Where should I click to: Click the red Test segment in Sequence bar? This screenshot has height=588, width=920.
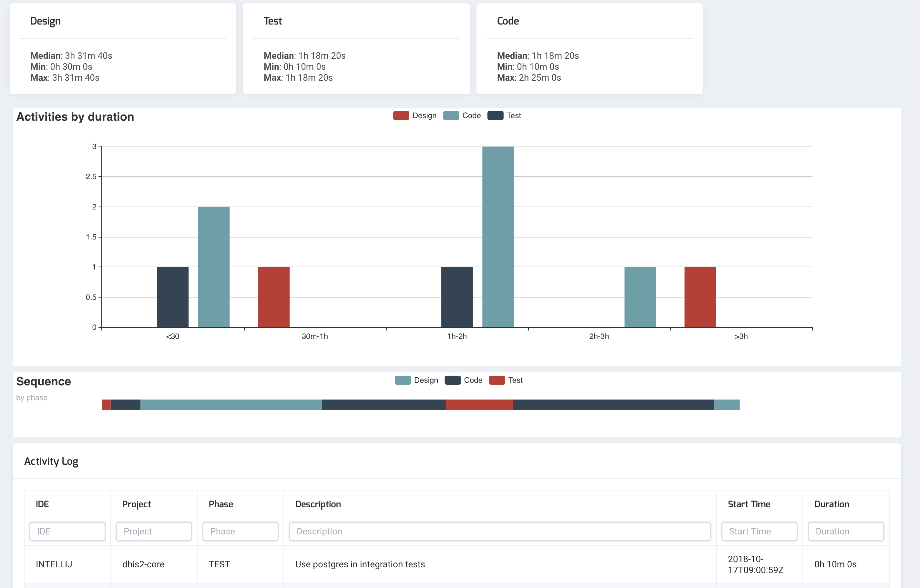(x=479, y=405)
